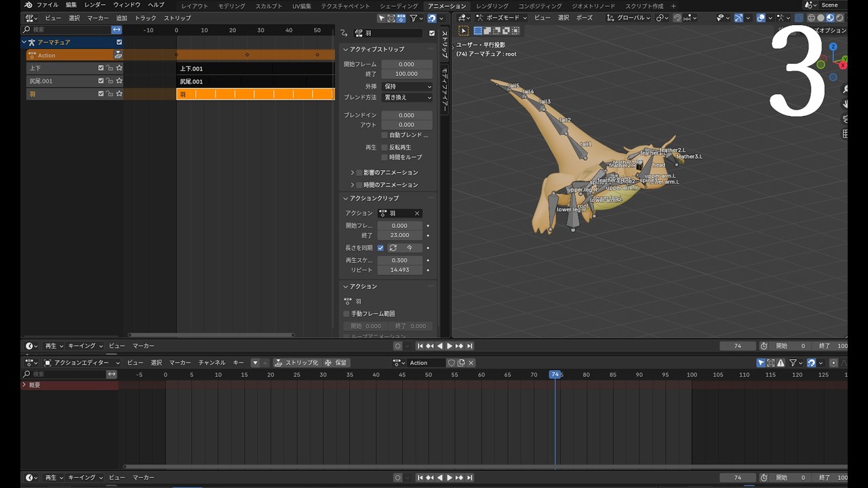
Task: Collapse the アーマチュア tree row
Action: (24, 42)
